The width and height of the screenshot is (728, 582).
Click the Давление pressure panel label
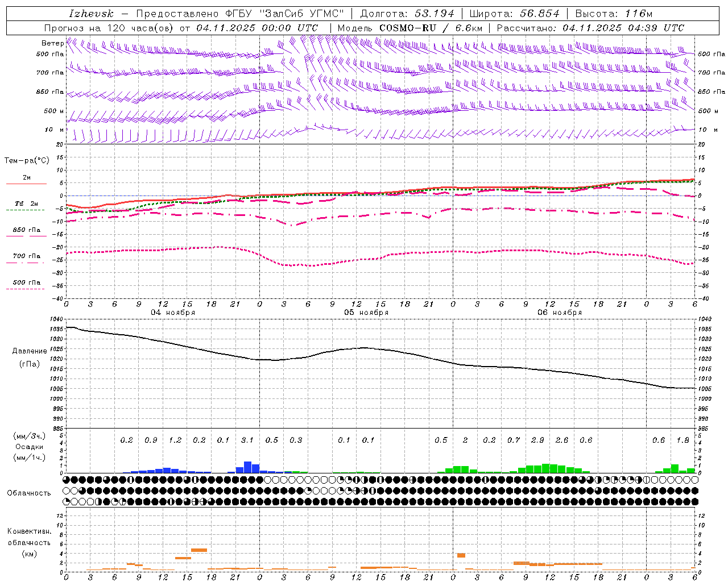coord(29,351)
